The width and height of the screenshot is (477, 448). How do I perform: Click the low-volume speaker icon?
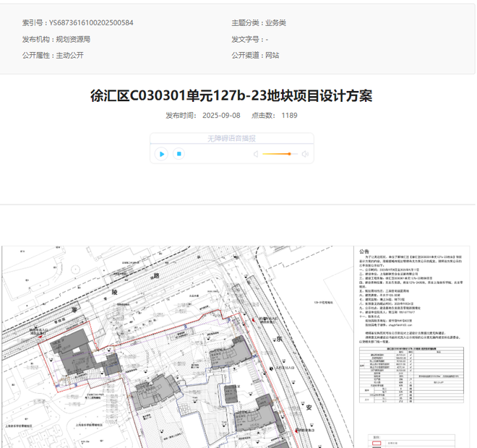point(256,154)
